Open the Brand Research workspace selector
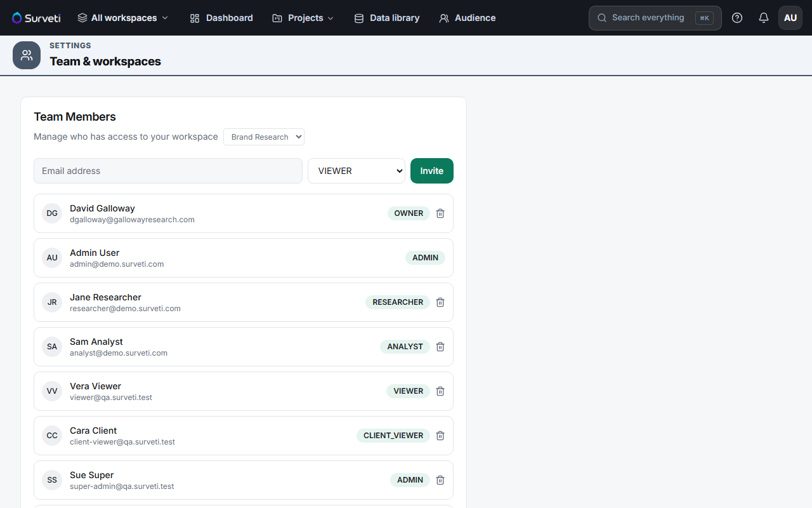The image size is (812, 508). (264, 137)
